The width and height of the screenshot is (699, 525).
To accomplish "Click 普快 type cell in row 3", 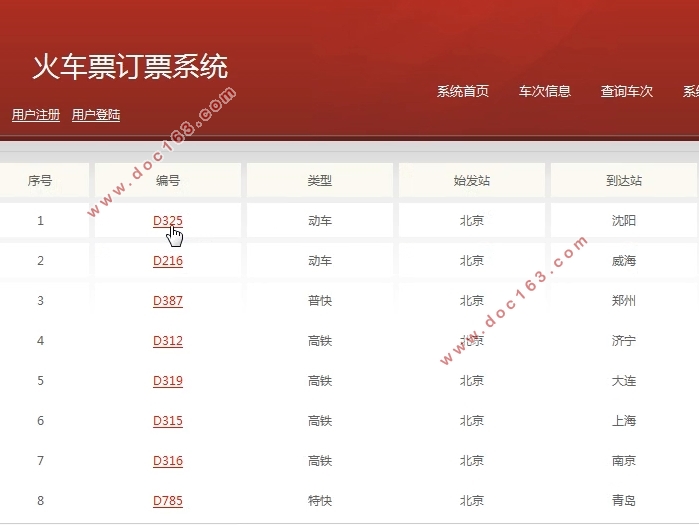I will (320, 301).
